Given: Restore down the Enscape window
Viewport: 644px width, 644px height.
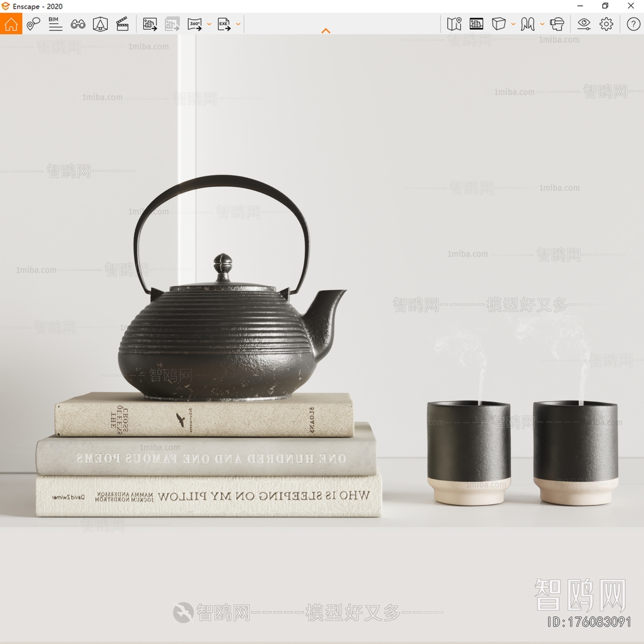Looking at the screenshot, I should point(605,6).
